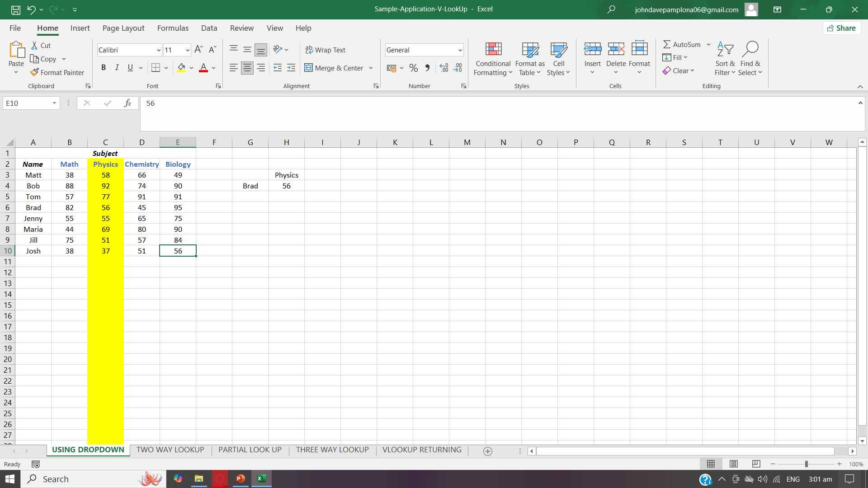
Task: Toggle Wrap Text for the cell
Action: click(x=325, y=50)
